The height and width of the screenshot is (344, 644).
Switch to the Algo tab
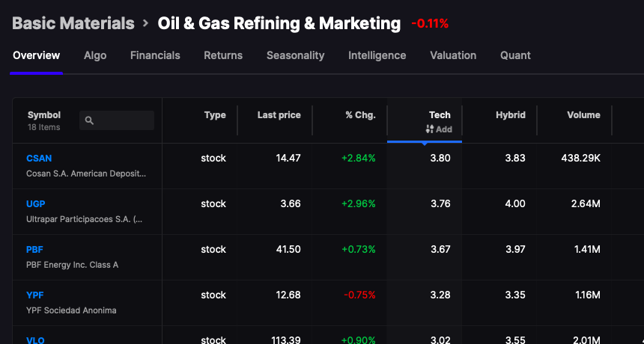coord(95,55)
